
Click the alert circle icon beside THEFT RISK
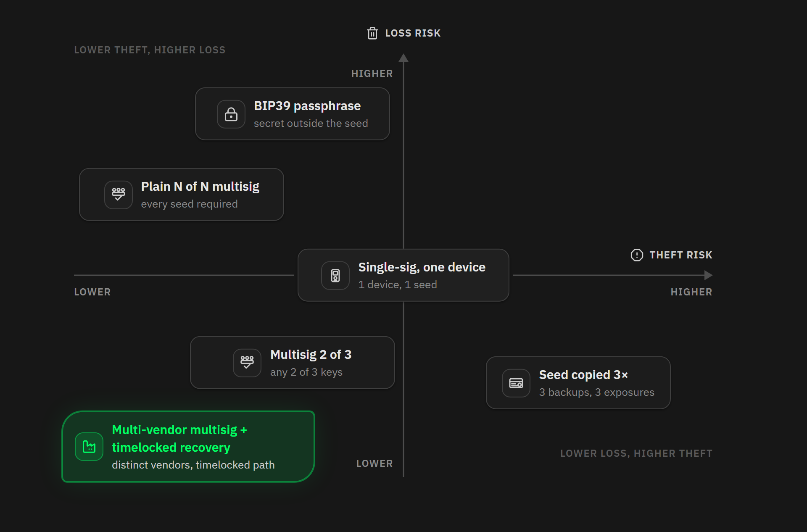637,255
